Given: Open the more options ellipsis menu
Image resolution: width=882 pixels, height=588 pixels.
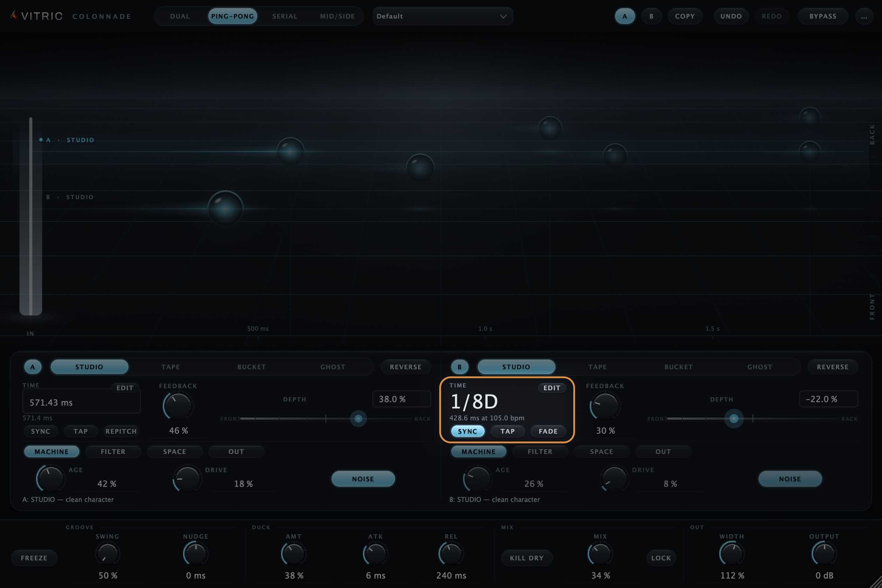Looking at the screenshot, I should pyautogui.click(x=864, y=16).
